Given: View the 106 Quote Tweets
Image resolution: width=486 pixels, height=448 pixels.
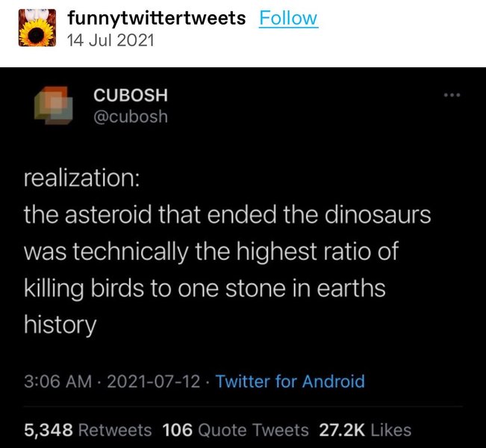Looking at the screenshot, I should 236,429.
